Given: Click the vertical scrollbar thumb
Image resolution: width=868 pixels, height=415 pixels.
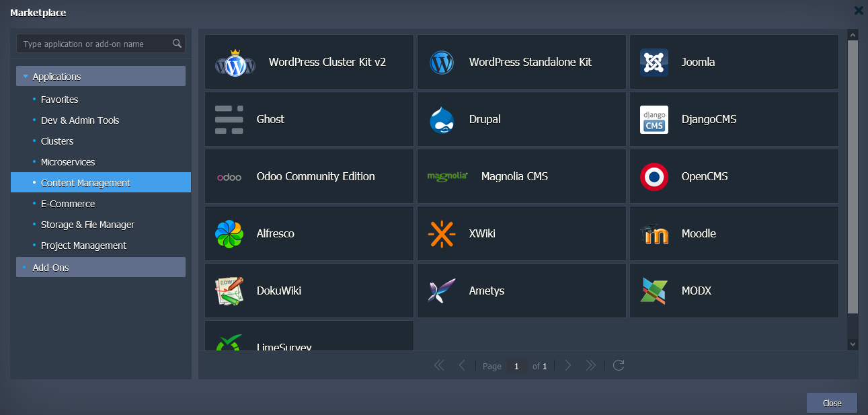Looking at the screenshot, I should click(x=853, y=177).
